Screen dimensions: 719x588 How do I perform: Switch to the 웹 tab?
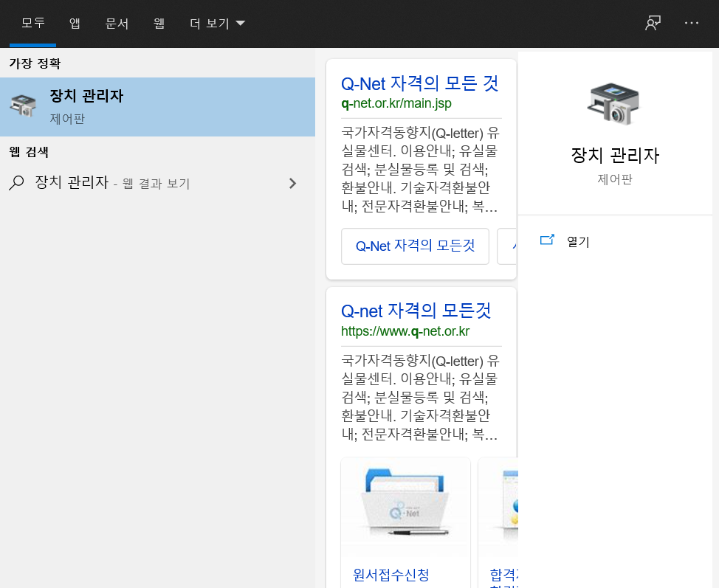click(159, 23)
